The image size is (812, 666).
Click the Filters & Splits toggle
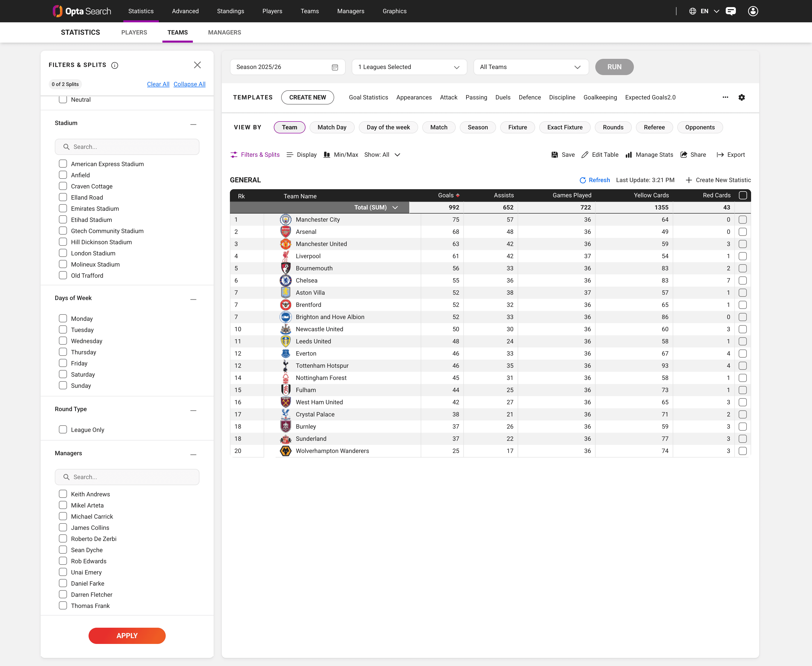click(x=255, y=155)
